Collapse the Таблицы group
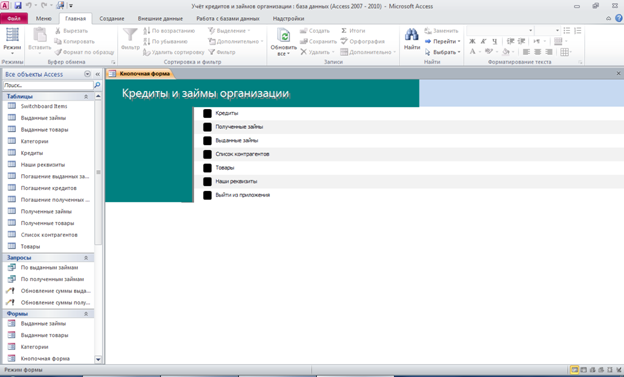The image size is (624, 377). (x=86, y=96)
